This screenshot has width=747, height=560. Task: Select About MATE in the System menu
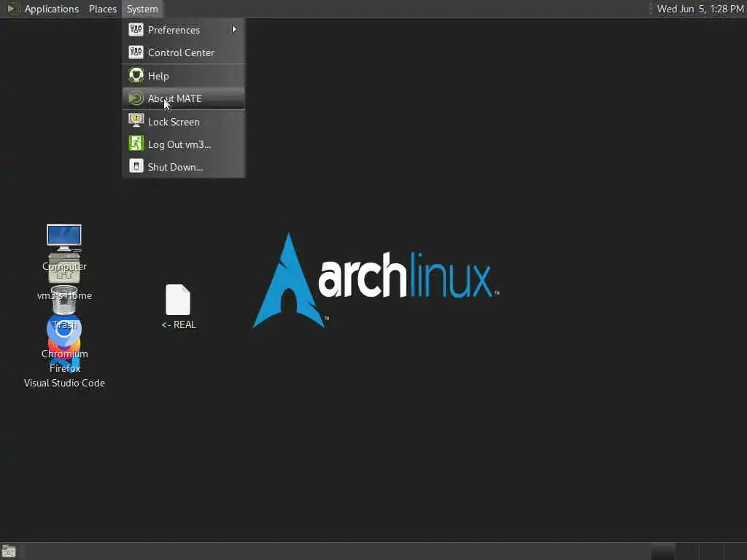(x=183, y=98)
